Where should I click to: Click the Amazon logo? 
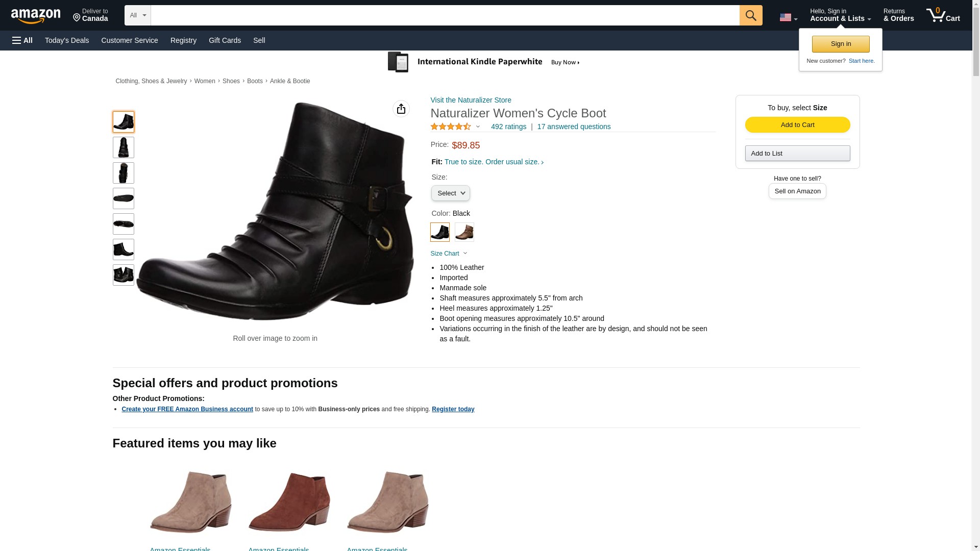click(36, 16)
